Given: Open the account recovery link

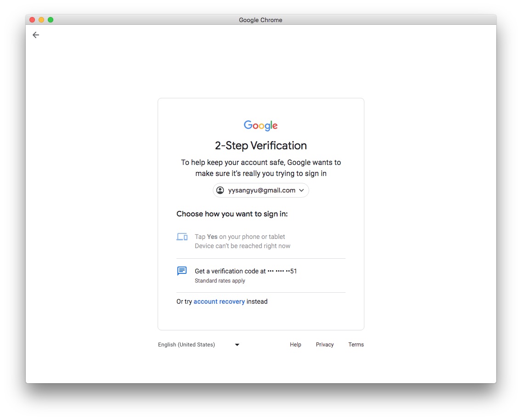Looking at the screenshot, I should pyautogui.click(x=219, y=301).
